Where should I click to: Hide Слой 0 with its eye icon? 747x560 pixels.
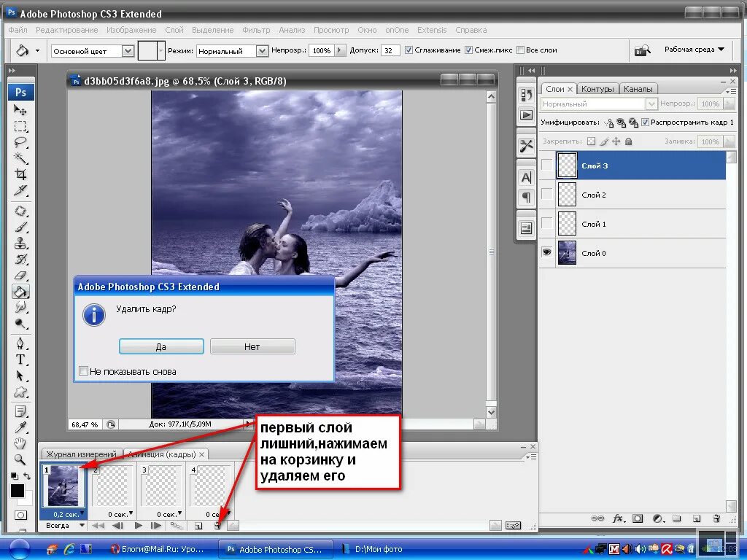pos(547,252)
